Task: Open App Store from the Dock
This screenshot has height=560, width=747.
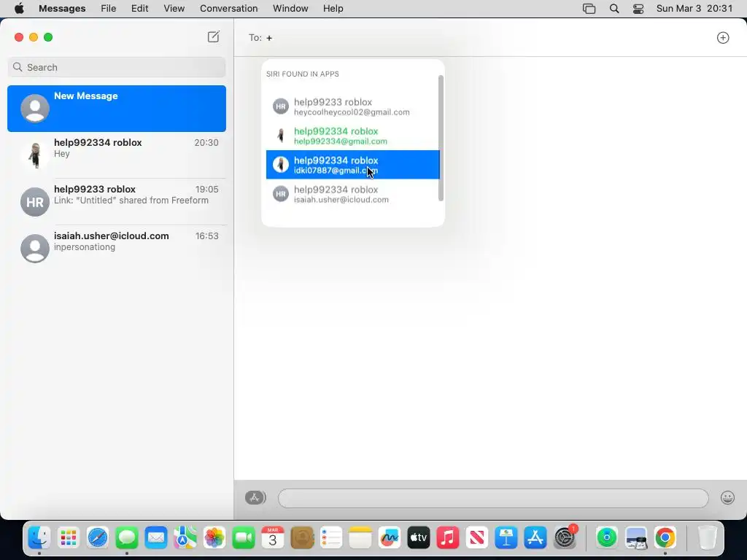Action: [535, 538]
